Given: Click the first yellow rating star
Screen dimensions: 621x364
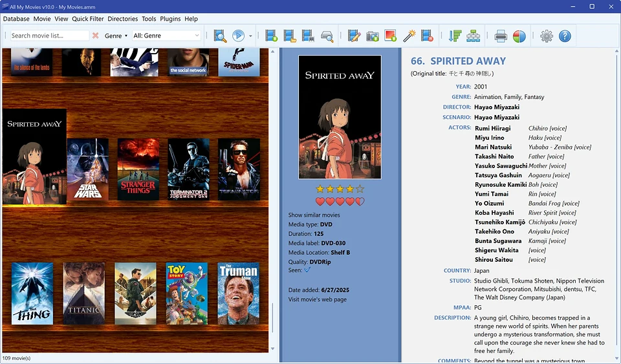Looking at the screenshot, I should (320, 189).
